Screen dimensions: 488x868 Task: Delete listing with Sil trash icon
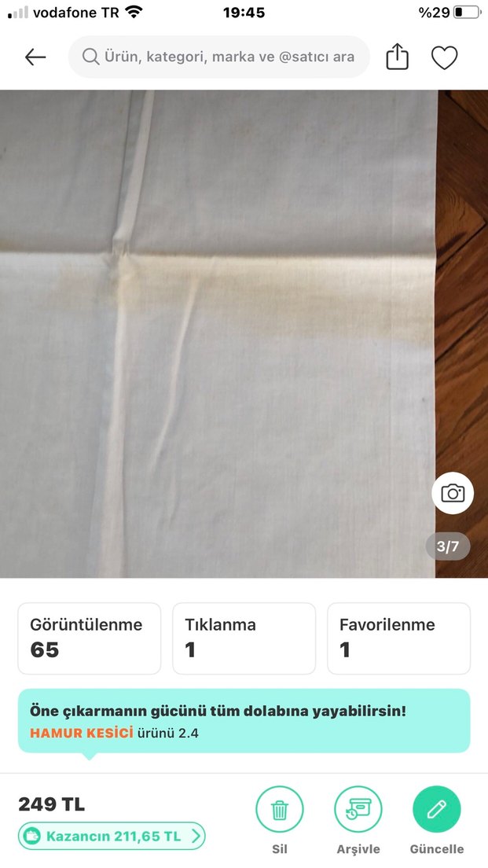280,810
